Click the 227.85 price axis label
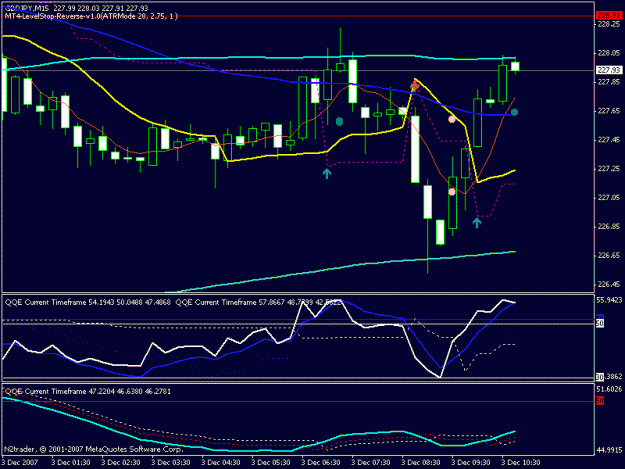625x469 pixels. [x=609, y=82]
